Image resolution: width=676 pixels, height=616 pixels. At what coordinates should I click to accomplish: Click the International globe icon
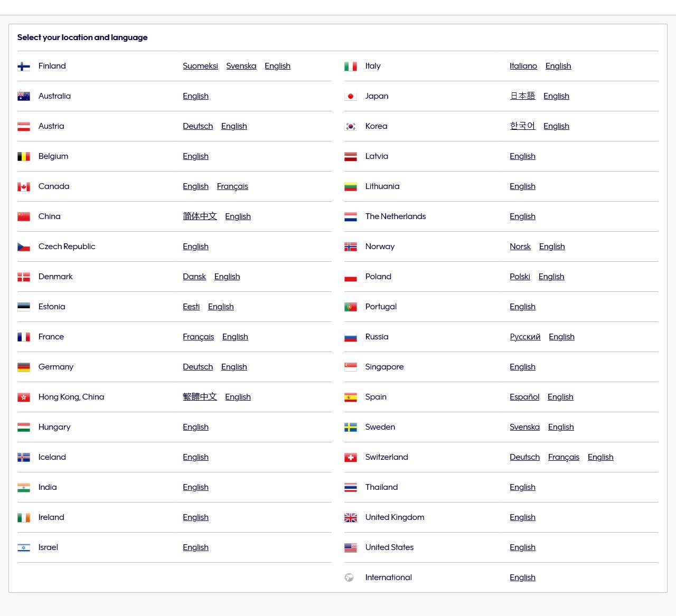(x=349, y=577)
